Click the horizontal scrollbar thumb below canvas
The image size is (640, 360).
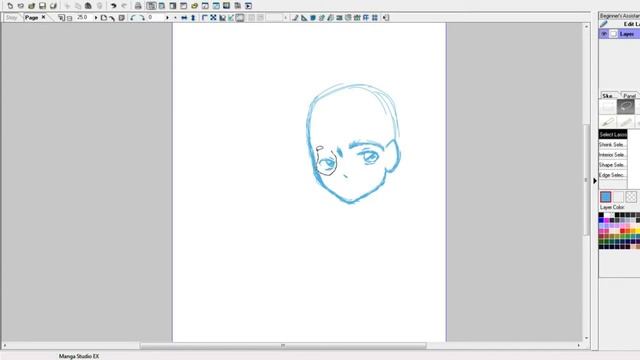(x=283, y=346)
